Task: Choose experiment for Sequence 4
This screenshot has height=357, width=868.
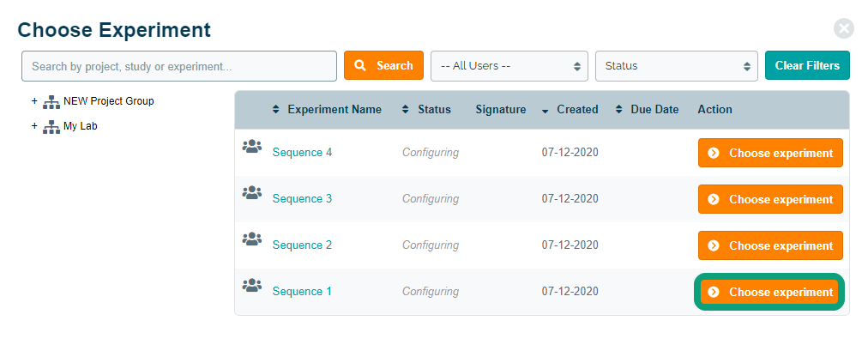Action: click(770, 153)
